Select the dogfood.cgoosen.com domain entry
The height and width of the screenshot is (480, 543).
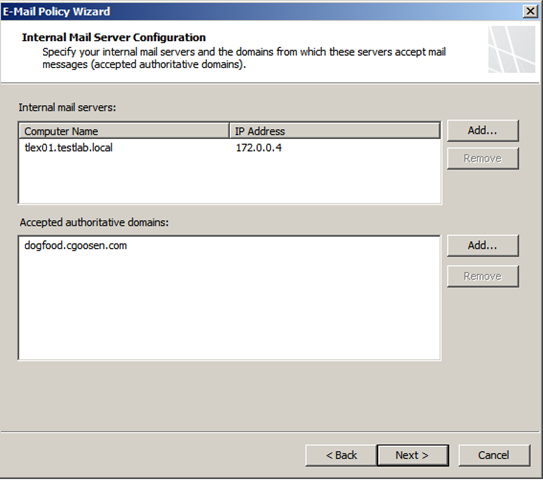tap(75, 246)
